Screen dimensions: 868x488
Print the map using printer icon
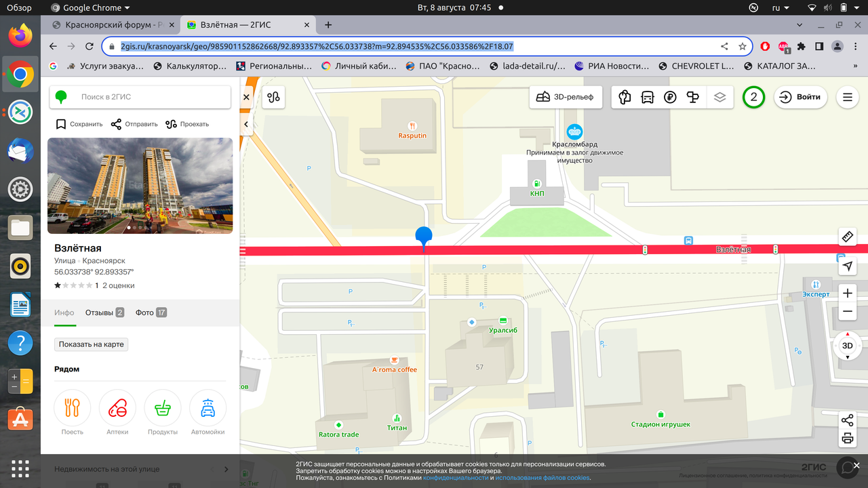(847, 437)
